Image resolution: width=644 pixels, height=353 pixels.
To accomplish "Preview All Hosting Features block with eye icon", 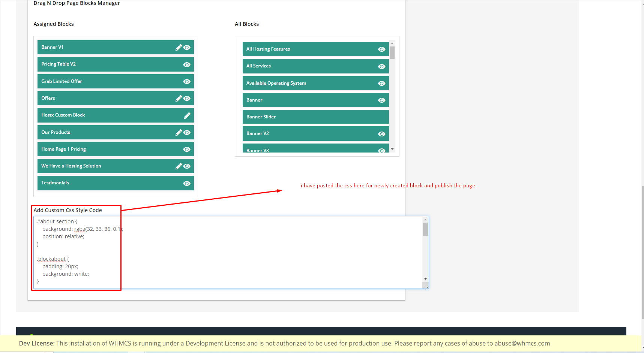I will pos(382,49).
